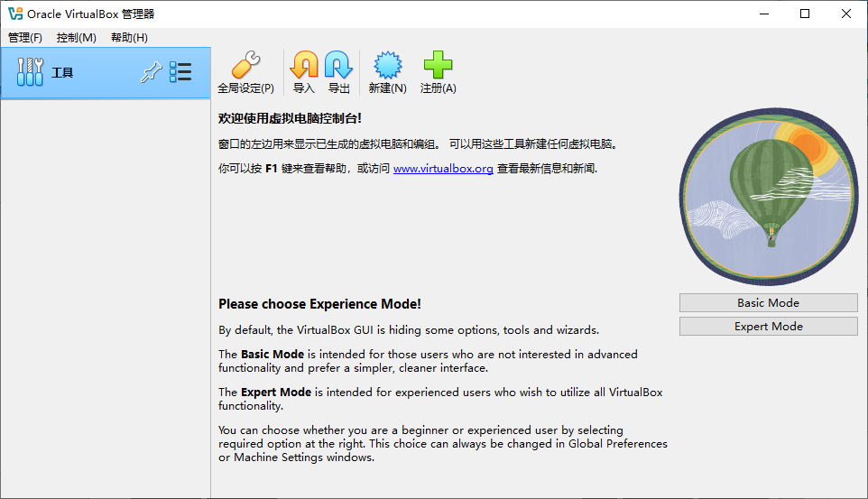
Task: Open the 帮助(H) menu
Action: pos(129,38)
